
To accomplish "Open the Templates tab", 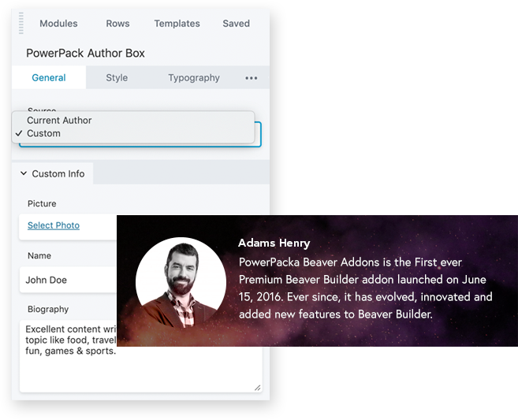I will coord(177,24).
